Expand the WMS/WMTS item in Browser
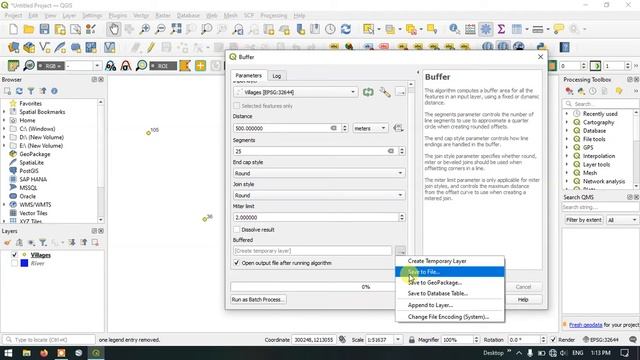 (x=4, y=204)
